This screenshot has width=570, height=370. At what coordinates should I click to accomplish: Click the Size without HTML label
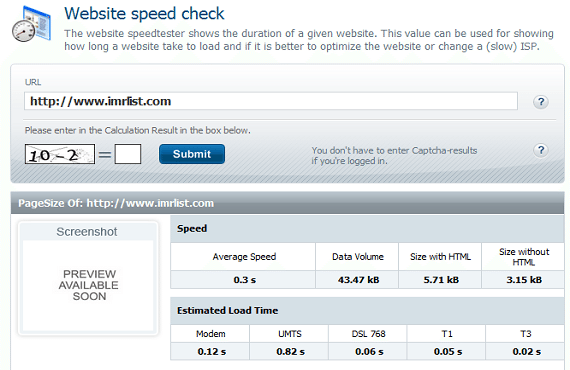point(524,257)
